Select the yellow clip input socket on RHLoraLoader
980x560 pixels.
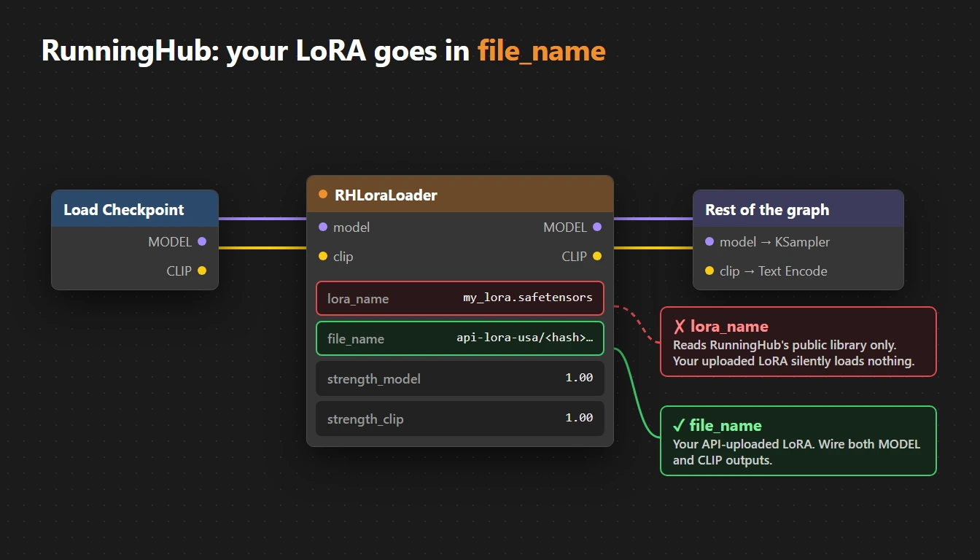click(323, 256)
